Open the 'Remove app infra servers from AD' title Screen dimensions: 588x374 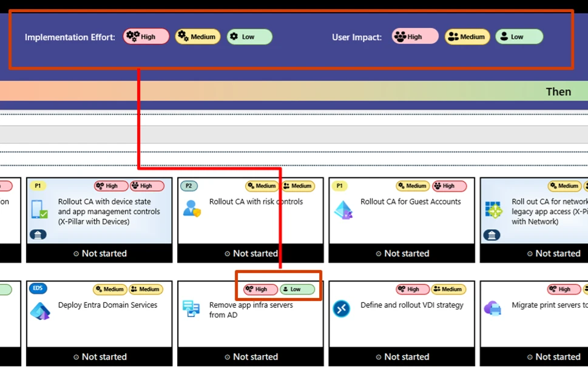(x=251, y=310)
